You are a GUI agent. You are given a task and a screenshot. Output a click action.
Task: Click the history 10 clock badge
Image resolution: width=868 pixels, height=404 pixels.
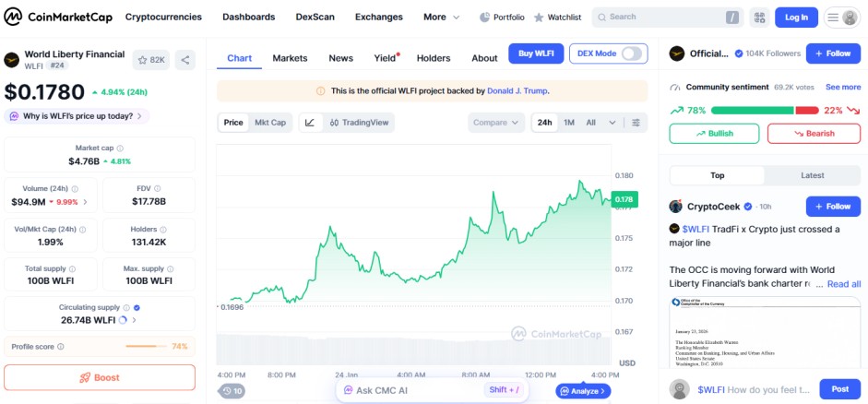[232, 391]
